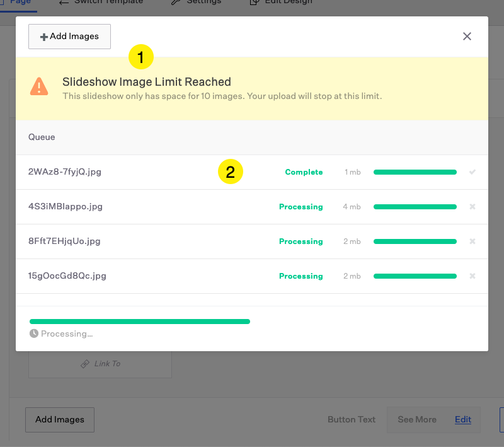Click the See More button text field
Viewport: 504px width, 447px height.
[417, 419]
